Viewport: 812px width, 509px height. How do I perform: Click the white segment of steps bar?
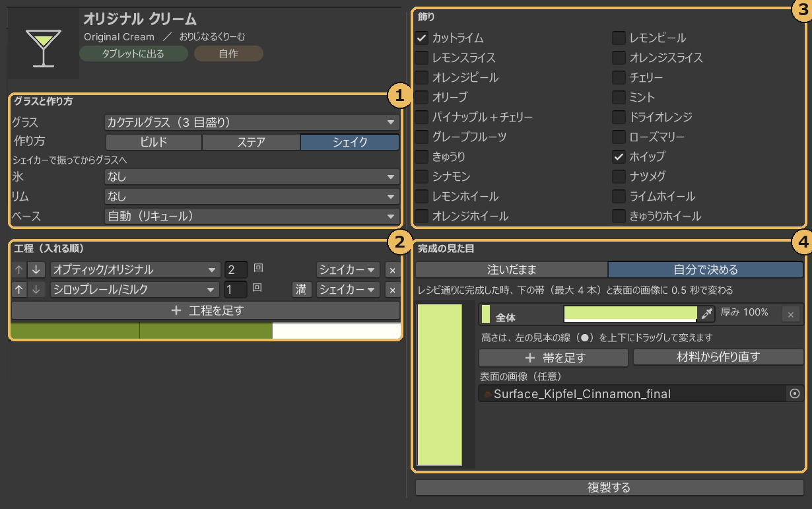click(337, 331)
